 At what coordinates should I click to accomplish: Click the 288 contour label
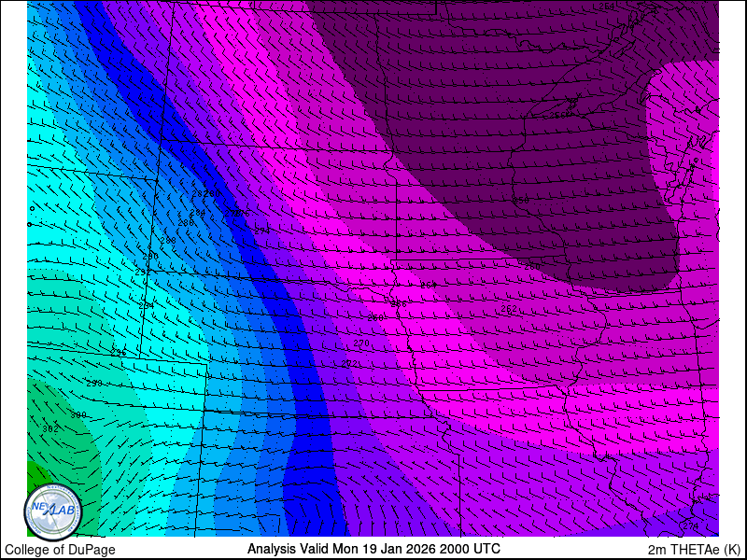click(168, 241)
